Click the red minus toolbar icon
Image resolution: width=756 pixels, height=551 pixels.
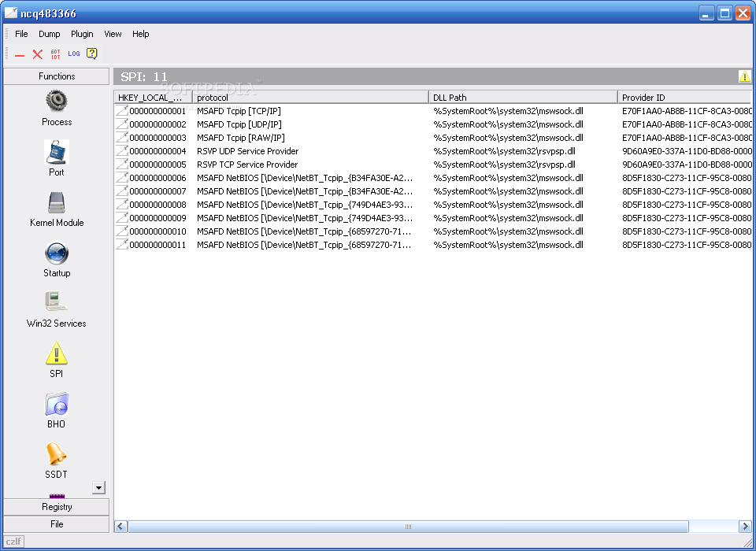pos(19,54)
